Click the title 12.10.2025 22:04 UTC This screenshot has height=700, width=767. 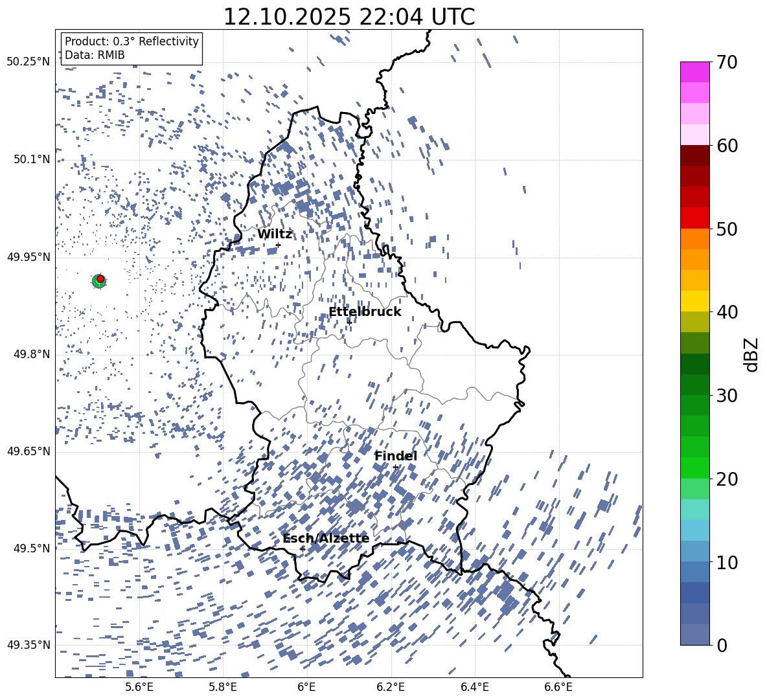349,17
